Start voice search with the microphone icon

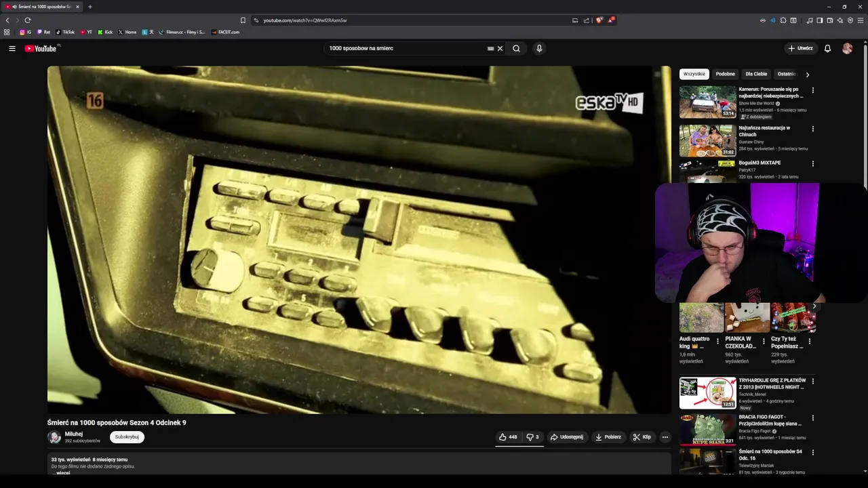(539, 48)
